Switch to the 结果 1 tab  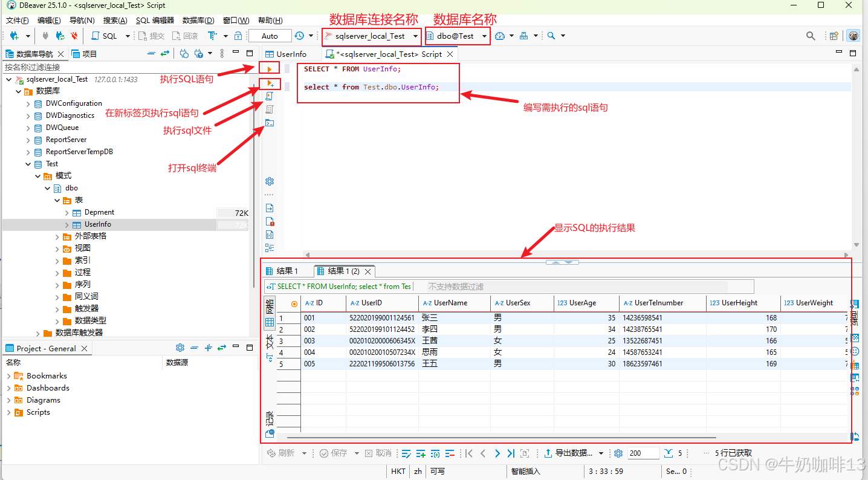282,271
